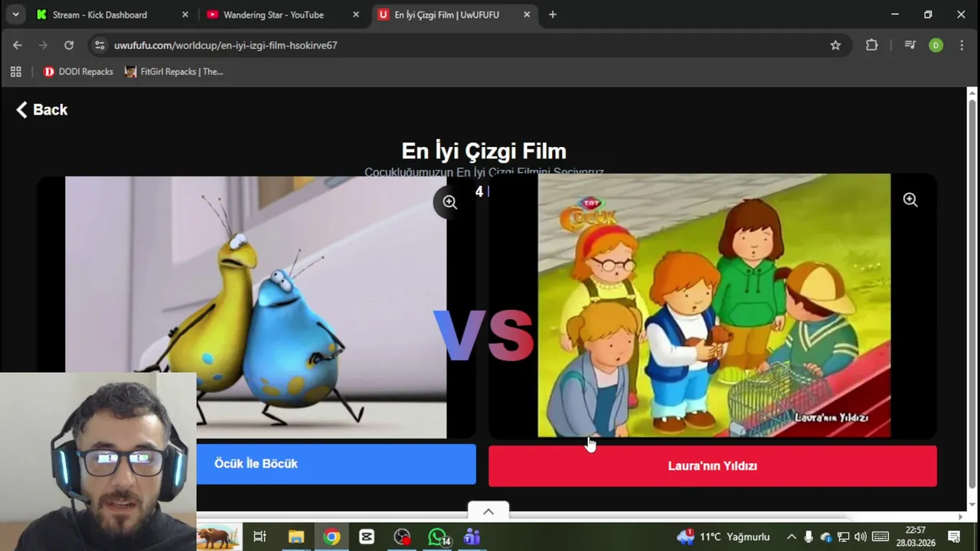Image resolution: width=980 pixels, height=551 pixels.
Task: Open DODI Repacks bookmark
Action: [x=78, y=72]
